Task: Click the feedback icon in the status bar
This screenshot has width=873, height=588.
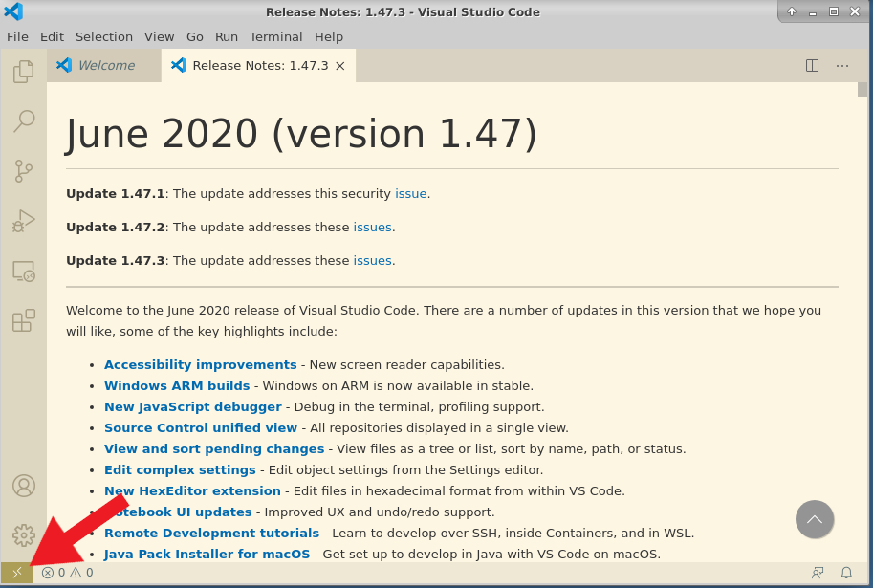Action: tap(818, 573)
